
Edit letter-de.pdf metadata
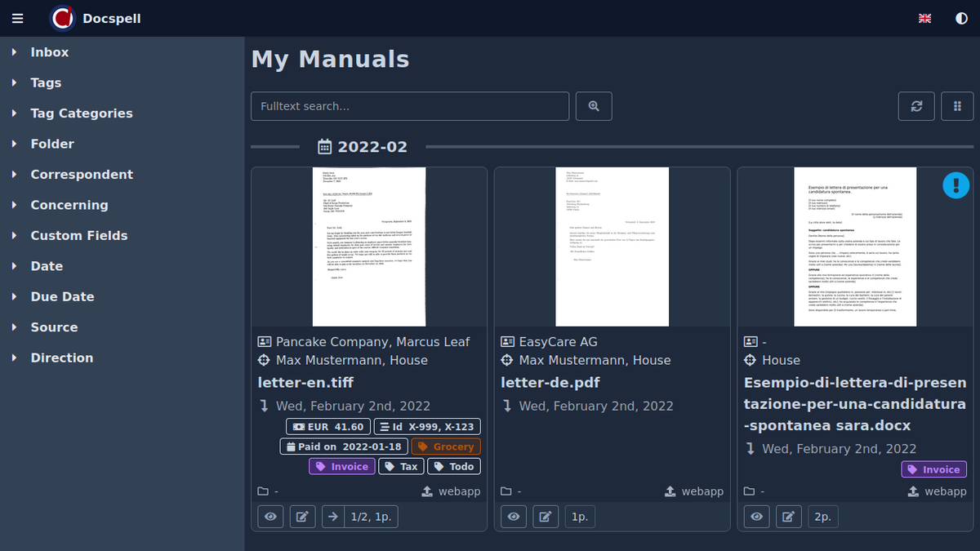point(546,517)
